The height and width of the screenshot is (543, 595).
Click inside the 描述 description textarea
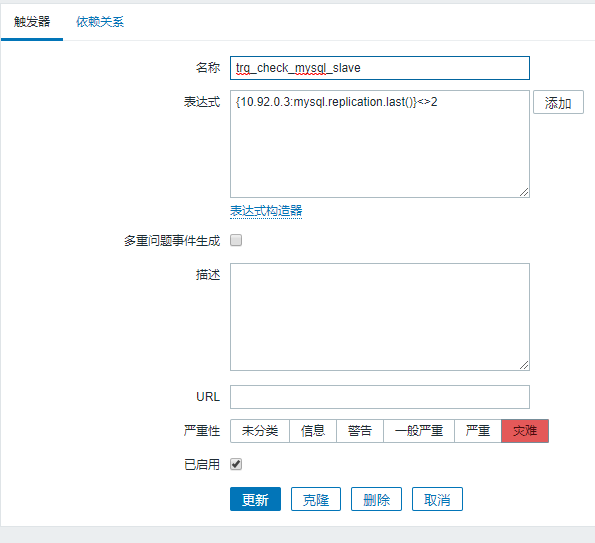(x=379, y=317)
